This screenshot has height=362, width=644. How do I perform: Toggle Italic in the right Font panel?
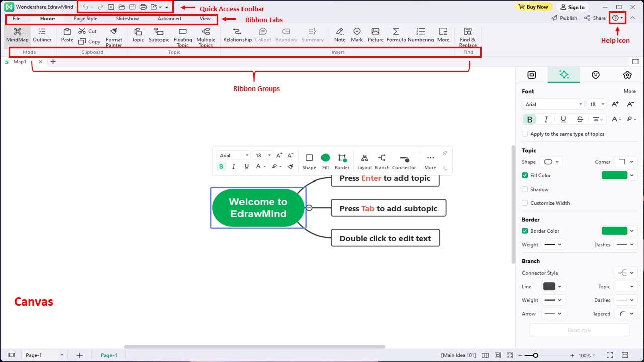point(546,119)
